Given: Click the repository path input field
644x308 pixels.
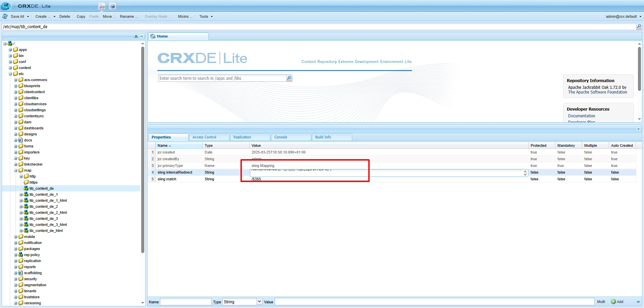Looking at the screenshot, I should click(x=319, y=26).
